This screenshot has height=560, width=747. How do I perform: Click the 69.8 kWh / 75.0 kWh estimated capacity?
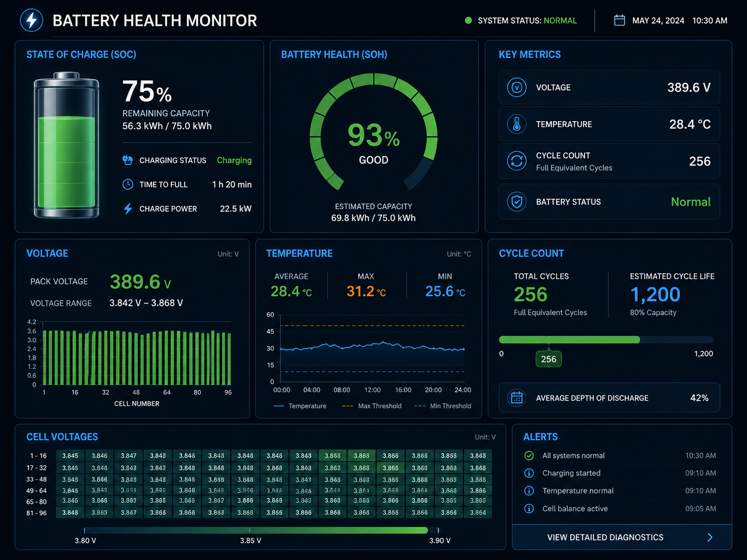click(x=373, y=218)
